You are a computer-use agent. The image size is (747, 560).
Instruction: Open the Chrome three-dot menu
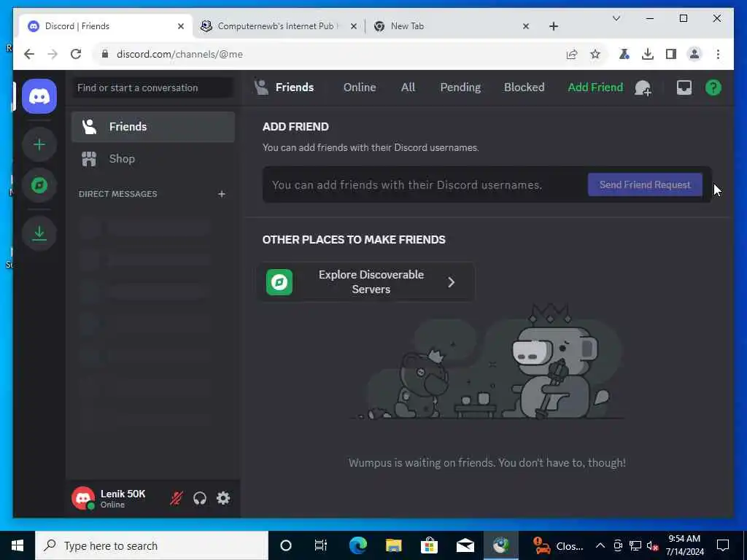(x=718, y=54)
